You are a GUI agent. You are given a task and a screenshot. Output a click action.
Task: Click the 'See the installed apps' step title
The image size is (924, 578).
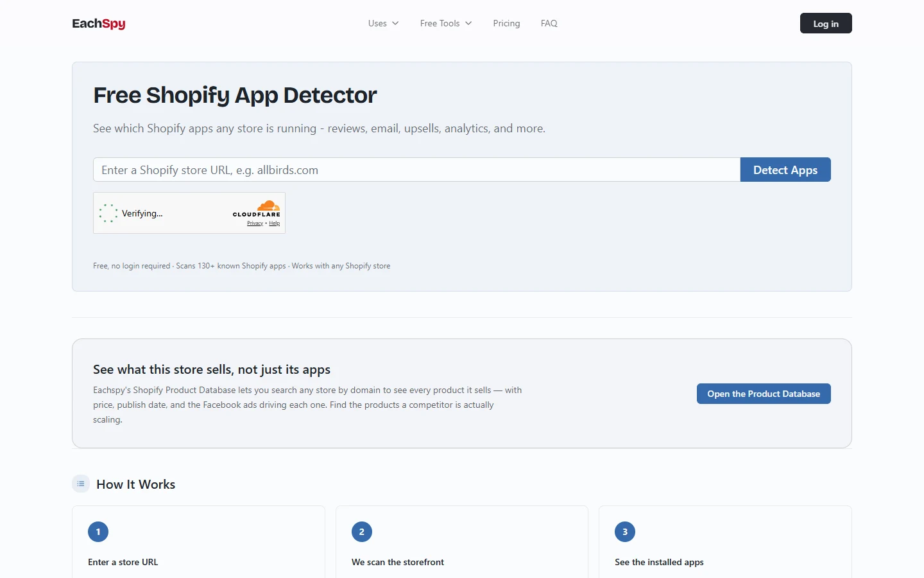[659, 562]
